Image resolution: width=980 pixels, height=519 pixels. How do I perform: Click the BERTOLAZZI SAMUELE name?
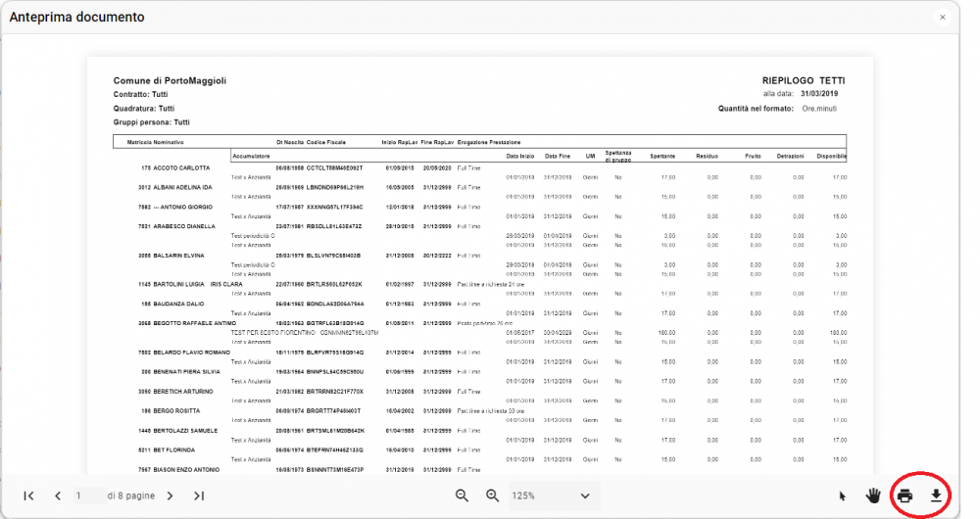(185, 431)
